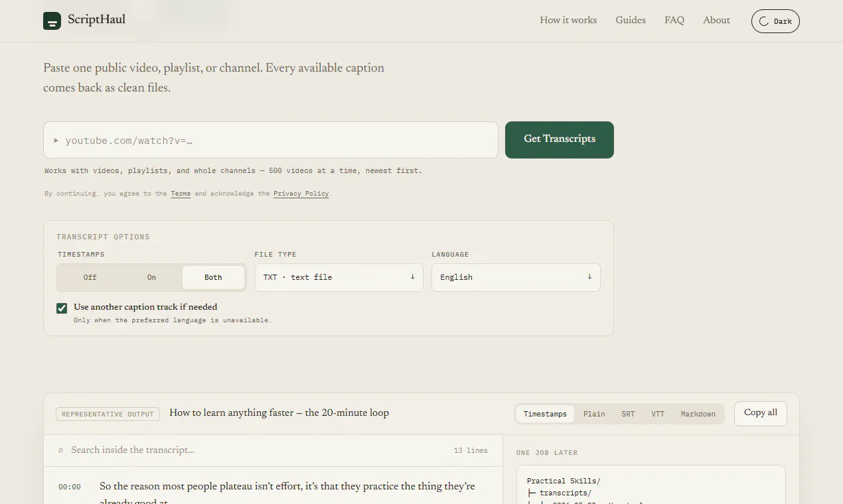Click the 'How to learn anything faster' title
The image size is (843, 504).
point(279,412)
